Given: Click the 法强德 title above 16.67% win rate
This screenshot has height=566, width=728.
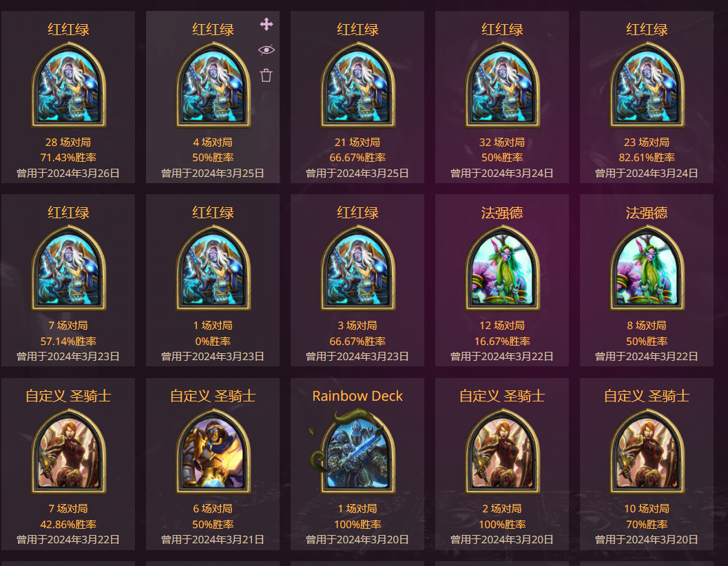Looking at the screenshot, I should 502,213.
